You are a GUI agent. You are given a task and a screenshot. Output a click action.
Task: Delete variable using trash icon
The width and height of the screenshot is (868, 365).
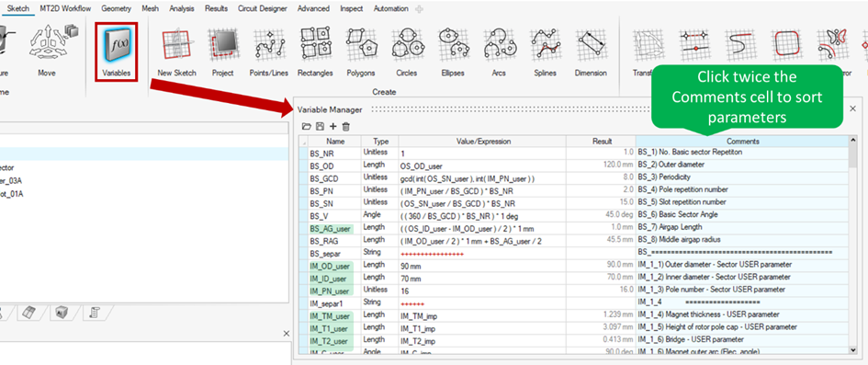tap(346, 127)
